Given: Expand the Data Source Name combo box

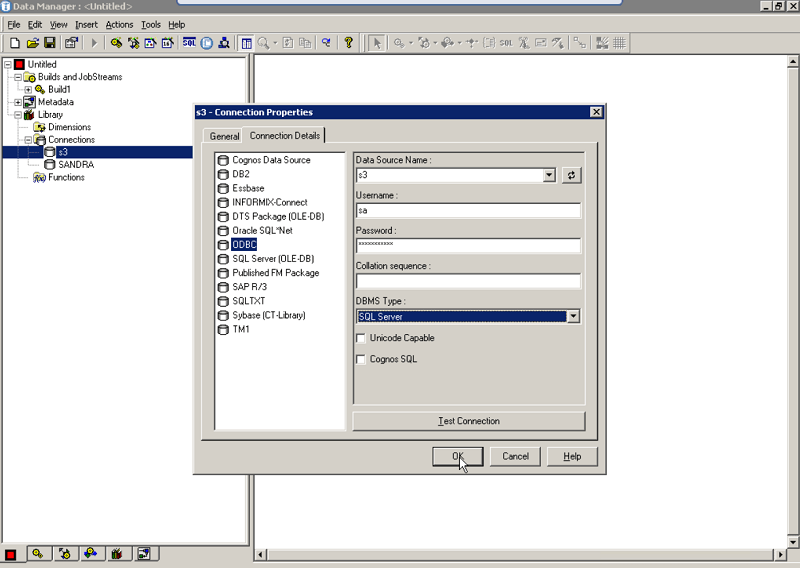Looking at the screenshot, I should tap(549, 175).
